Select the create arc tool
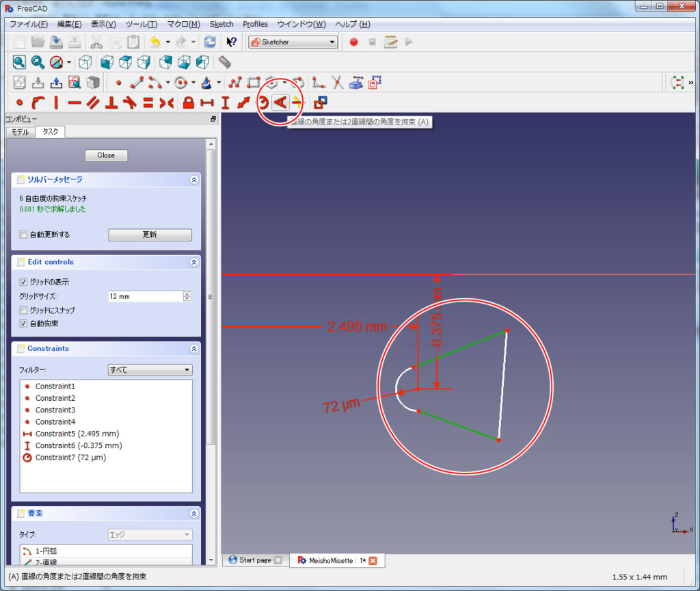Viewport: 700px width, 591px height. (155, 83)
